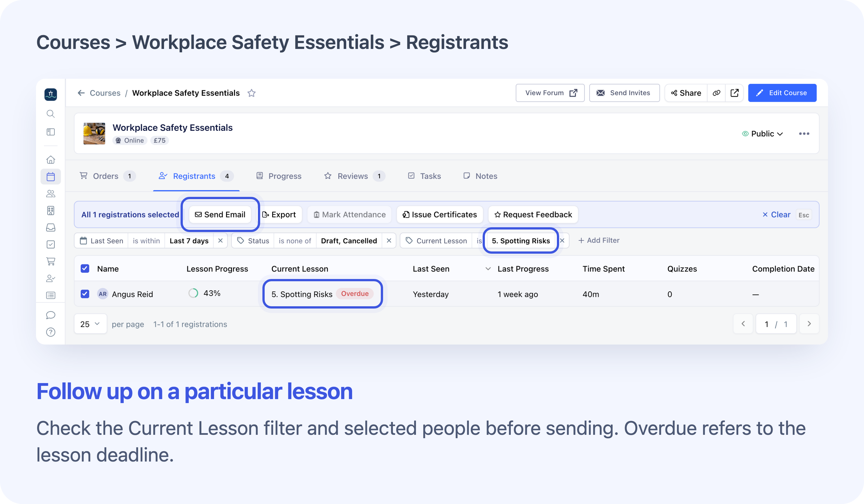Toggle the sidebar panel layout icon

[50, 132]
